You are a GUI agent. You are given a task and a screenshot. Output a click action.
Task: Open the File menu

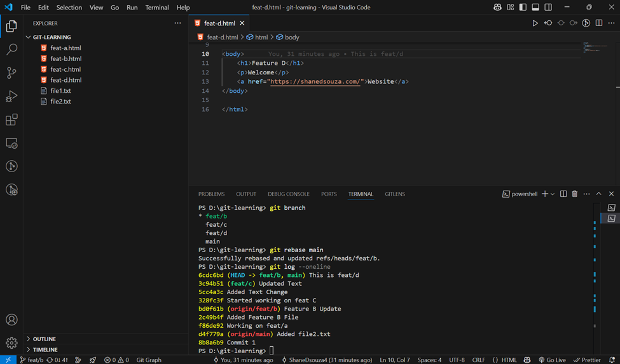point(25,7)
